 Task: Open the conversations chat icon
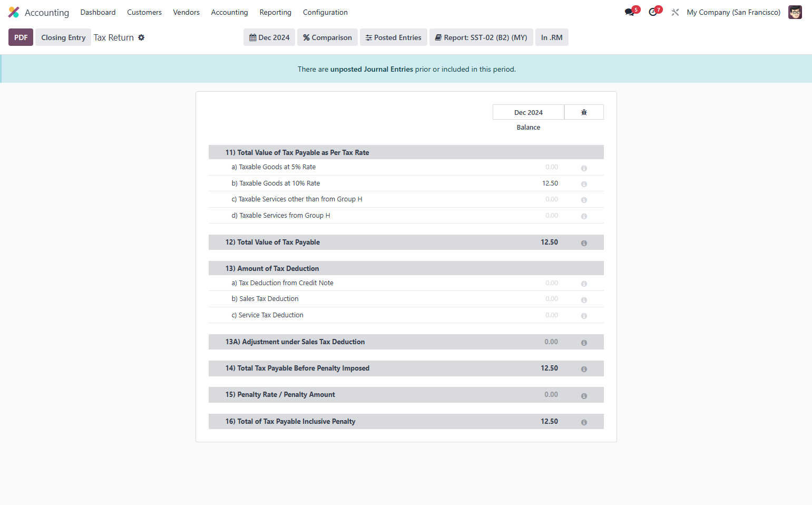pyautogui.click(x=630, y=12)
